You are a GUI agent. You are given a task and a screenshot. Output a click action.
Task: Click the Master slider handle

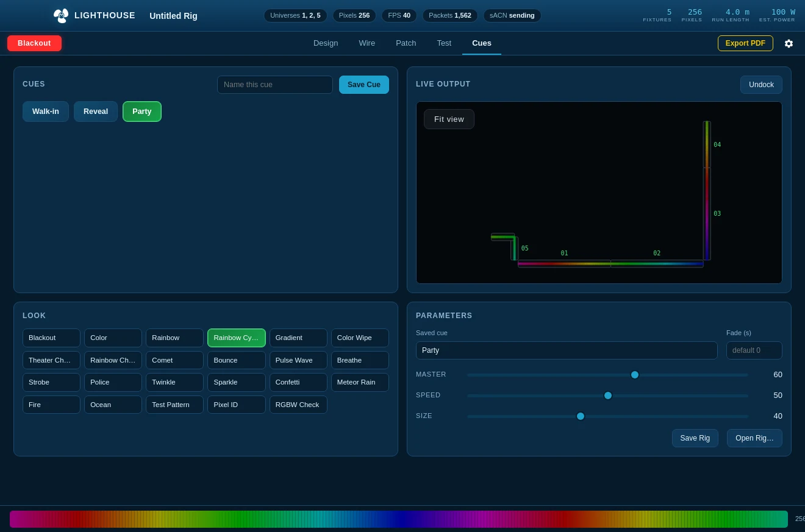tap(635, 375)
